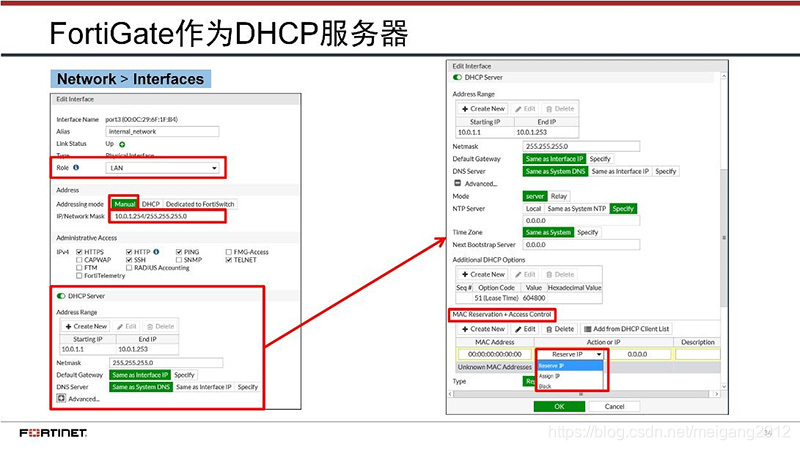Click the Next Bootstrap Server field
The height and width of the screenshot is (450, 800).
coord(581,245)
